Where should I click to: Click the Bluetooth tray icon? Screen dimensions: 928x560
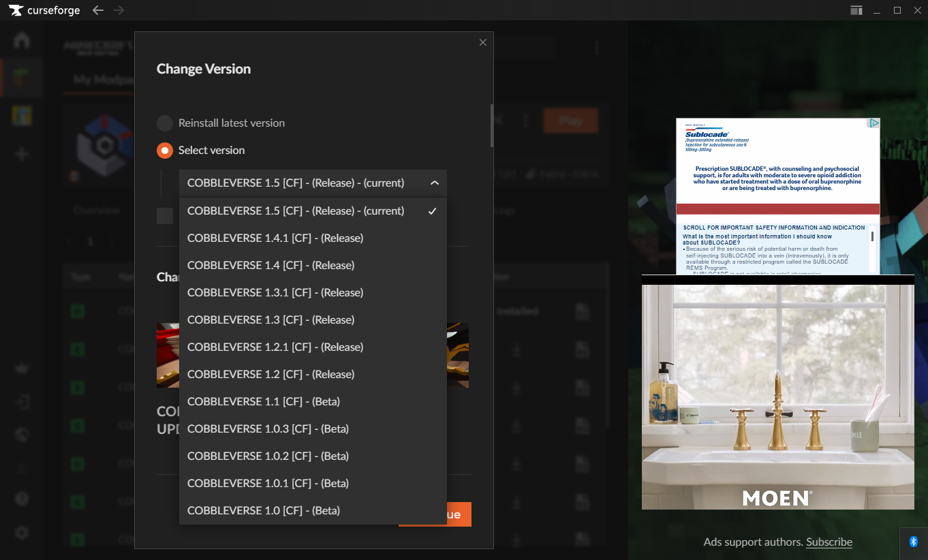tap(914, 542)
